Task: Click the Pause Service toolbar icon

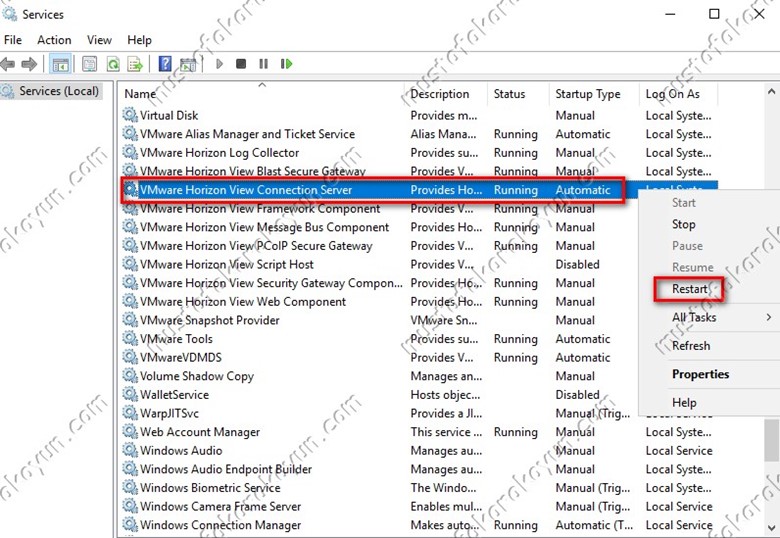Action: pyautogui.click(x=264, y=64)
